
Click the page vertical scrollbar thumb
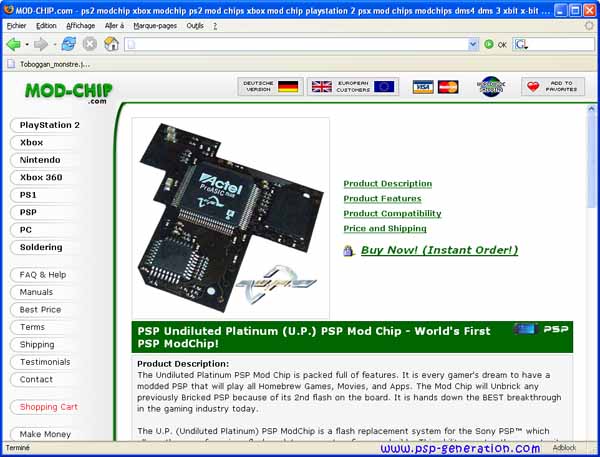pyautogui.click(x=591, y=162)
